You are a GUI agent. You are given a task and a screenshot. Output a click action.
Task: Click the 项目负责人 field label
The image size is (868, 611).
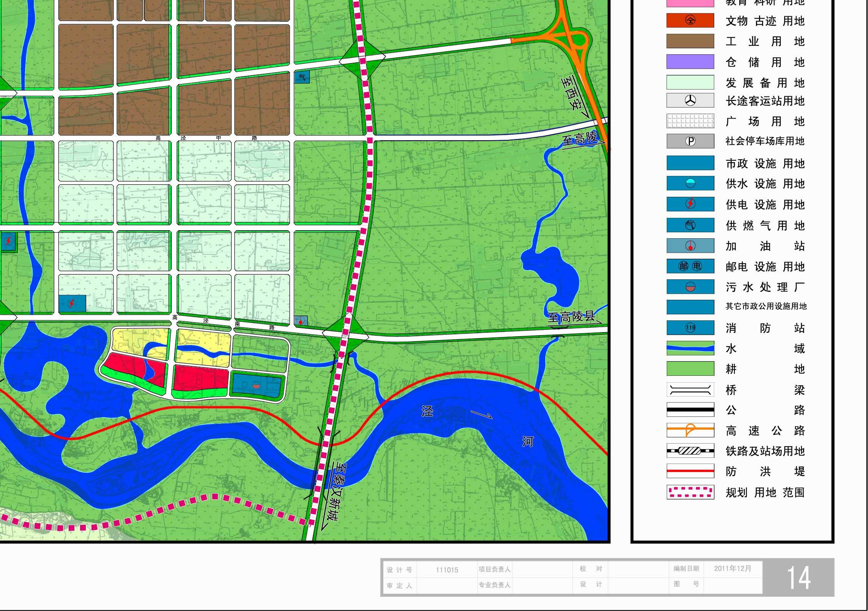pyautogui.click(x=494, y=569)
